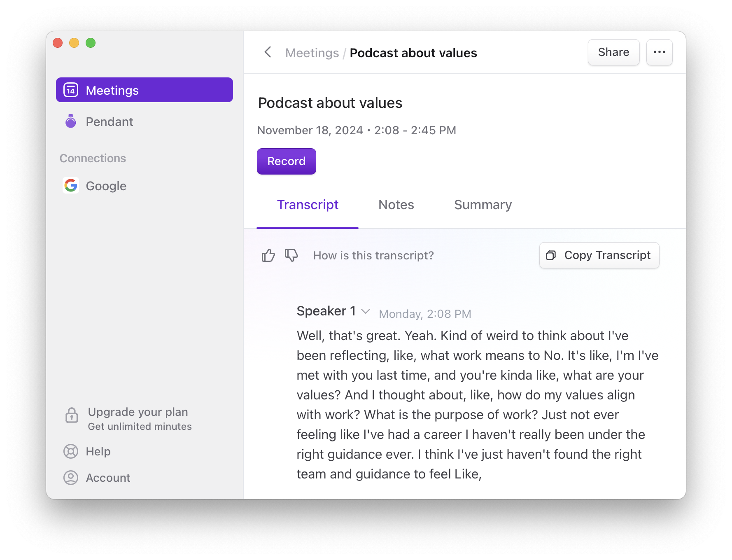
Task: Click the upgrade lock icon
Action: tap(71, 416)
